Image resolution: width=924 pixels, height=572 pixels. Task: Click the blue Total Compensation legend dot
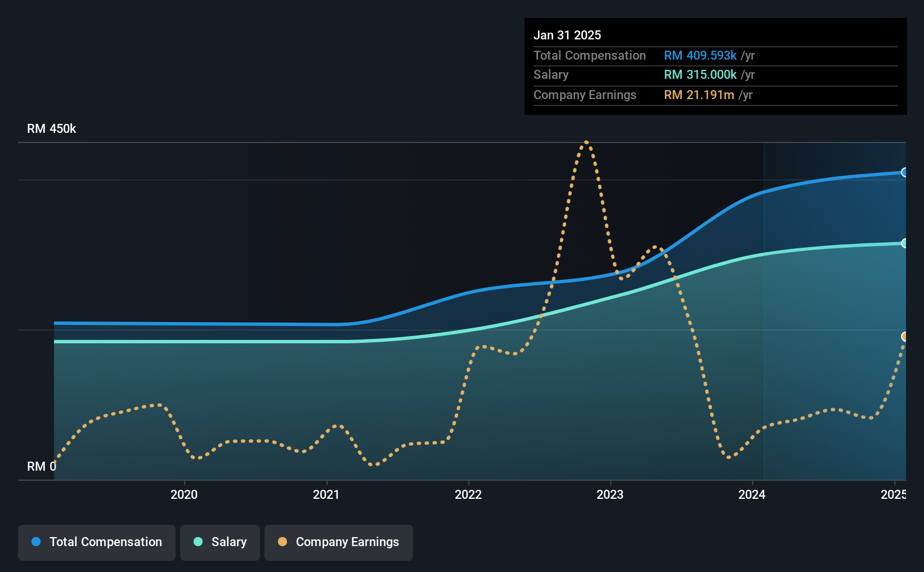click(x=36, y=542)
